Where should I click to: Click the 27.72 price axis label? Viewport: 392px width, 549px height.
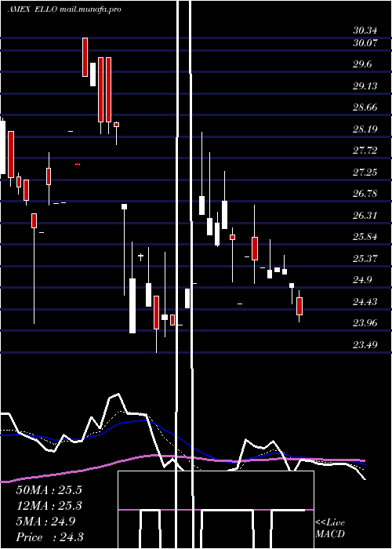click(x=365, y=151)
